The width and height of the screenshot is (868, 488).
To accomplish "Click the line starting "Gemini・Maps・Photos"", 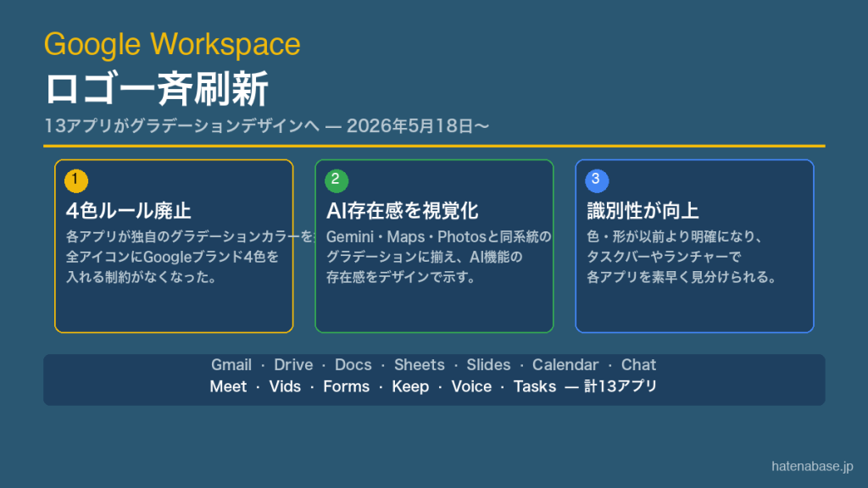I will point(438,237).
